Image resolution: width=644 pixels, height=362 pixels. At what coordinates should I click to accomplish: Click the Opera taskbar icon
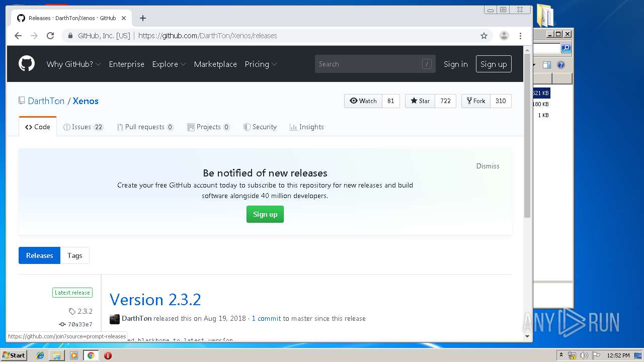(x=108, y=355)
